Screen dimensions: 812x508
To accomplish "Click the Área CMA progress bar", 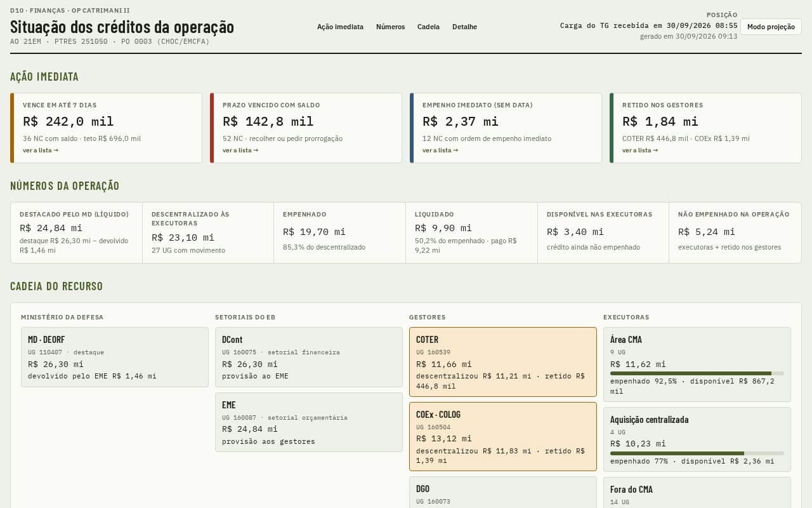I will click(x=697, y=373).
